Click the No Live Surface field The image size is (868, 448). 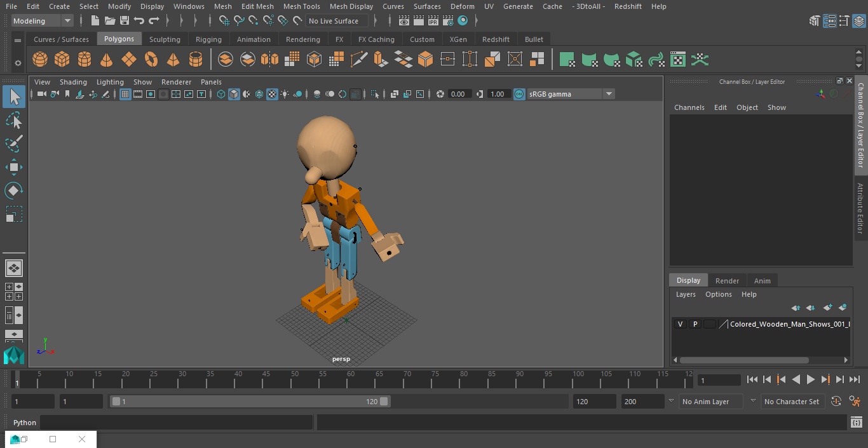click(x=337, y=21)
